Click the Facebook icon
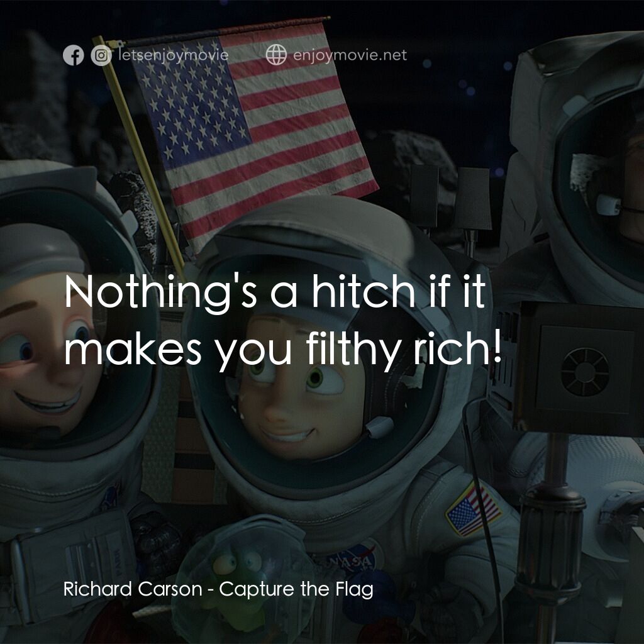This screenshot has width=644, height=644. click(x=74, y=55)
